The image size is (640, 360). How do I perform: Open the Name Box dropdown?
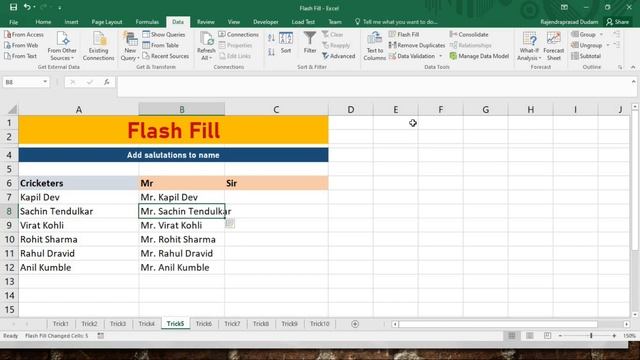pos(45,82)
